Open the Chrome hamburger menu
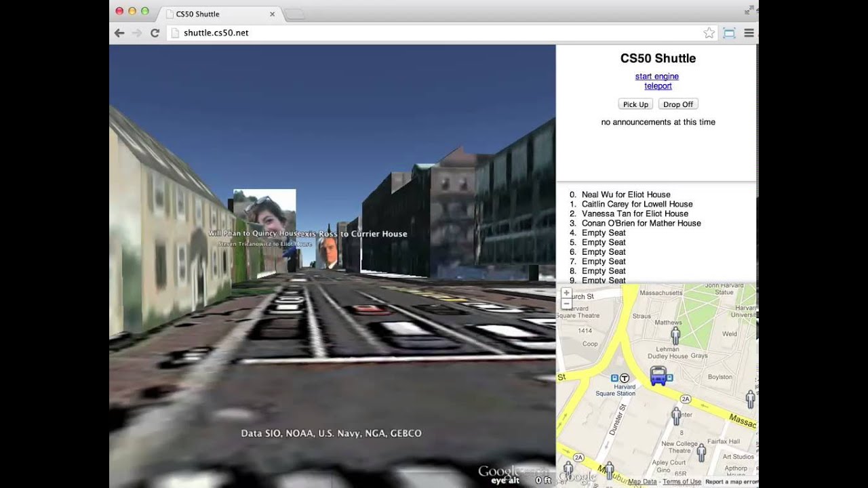The height and width of the screenshot is (488, 868). (749, 33)
